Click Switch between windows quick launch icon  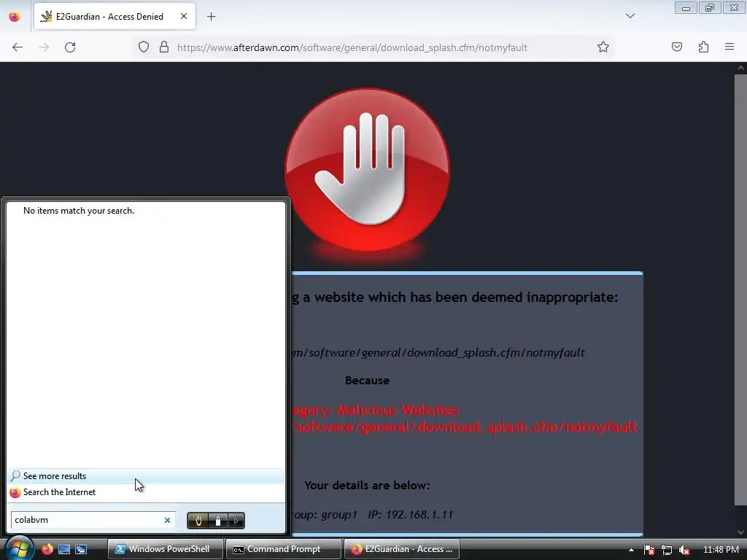click(x=80, y=549)
